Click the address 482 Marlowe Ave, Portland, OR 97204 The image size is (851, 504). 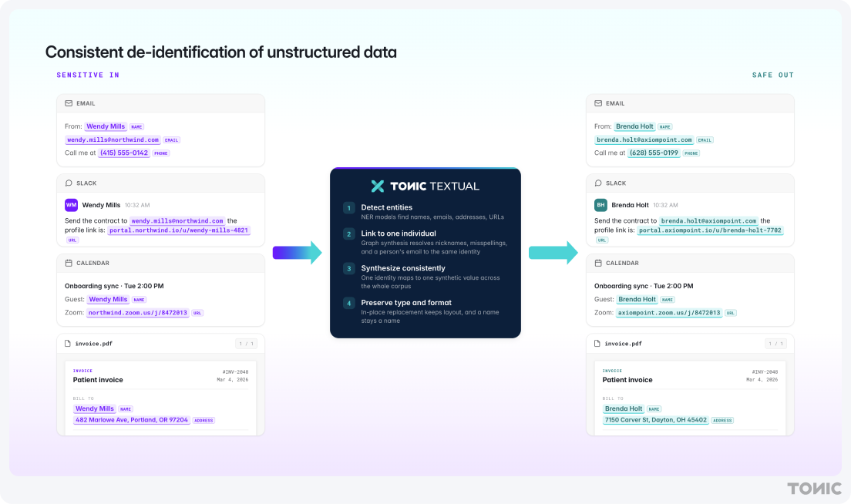point(132,420)
